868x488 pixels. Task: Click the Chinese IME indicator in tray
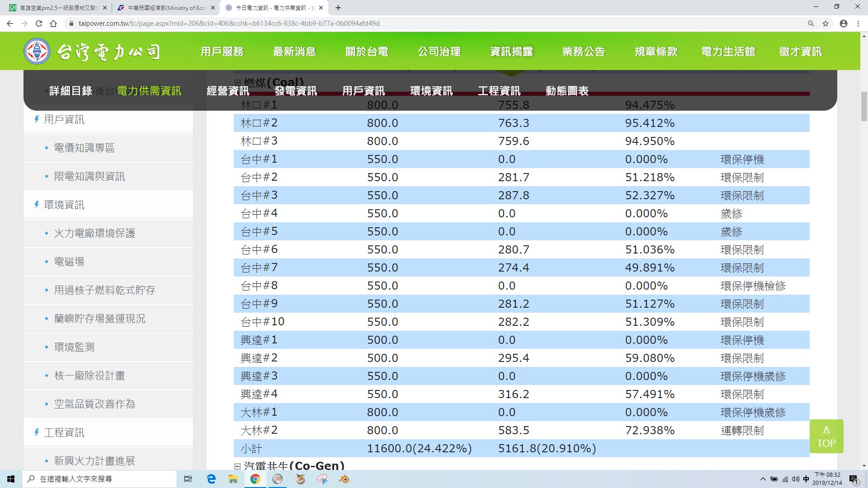coord(806,479)
